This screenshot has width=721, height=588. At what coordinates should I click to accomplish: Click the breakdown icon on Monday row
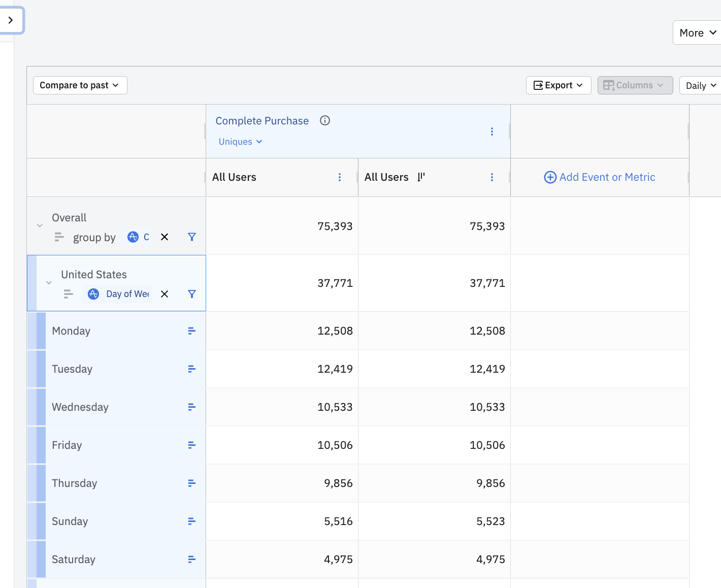coord(191,331)
